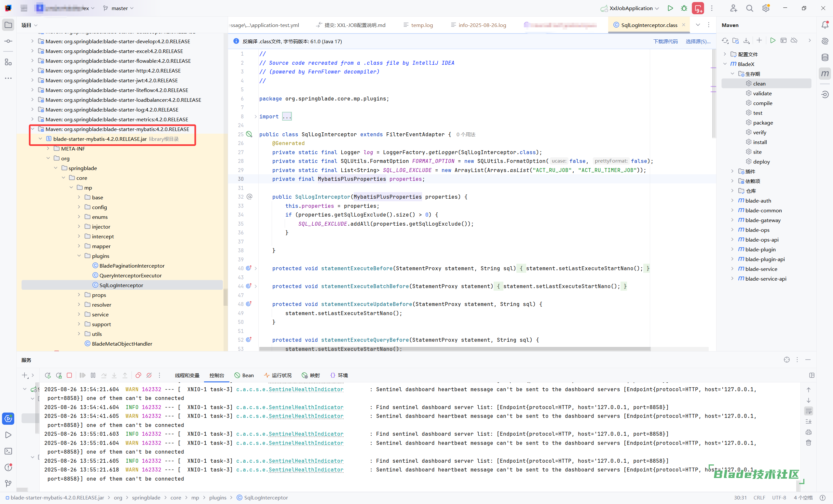833x504 pixels.
Task: Click SqlLogInterceptor in the bottom breadcrumb
Action: click(x=262, y=497)
